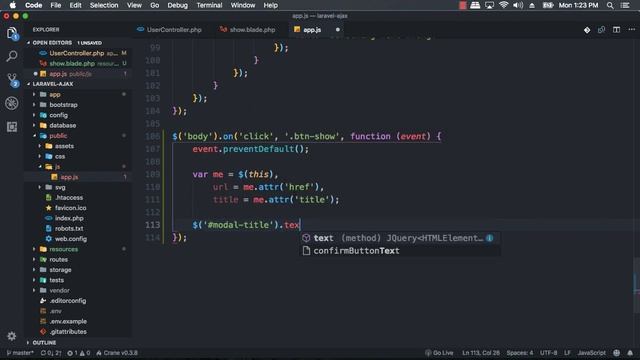The height and width of the screenshot is (360, 640).
Task: Open the Search view in activity bar
Action: (x=12, y=56)
